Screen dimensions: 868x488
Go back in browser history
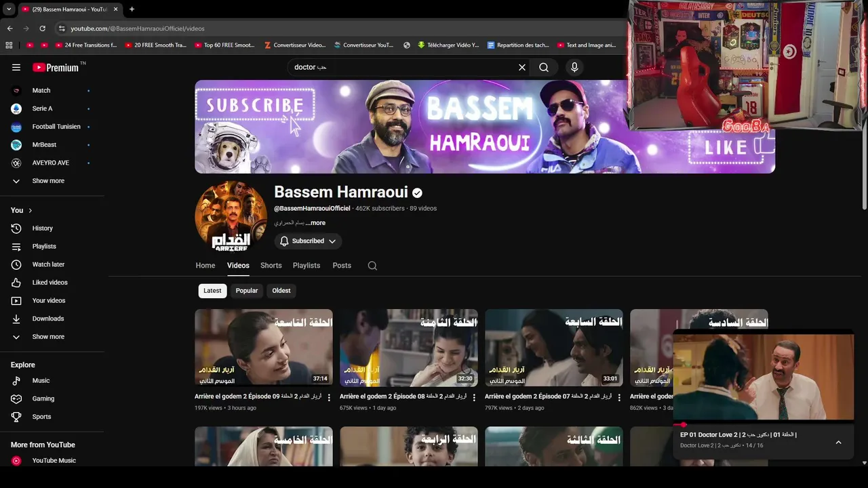(9, 28)
